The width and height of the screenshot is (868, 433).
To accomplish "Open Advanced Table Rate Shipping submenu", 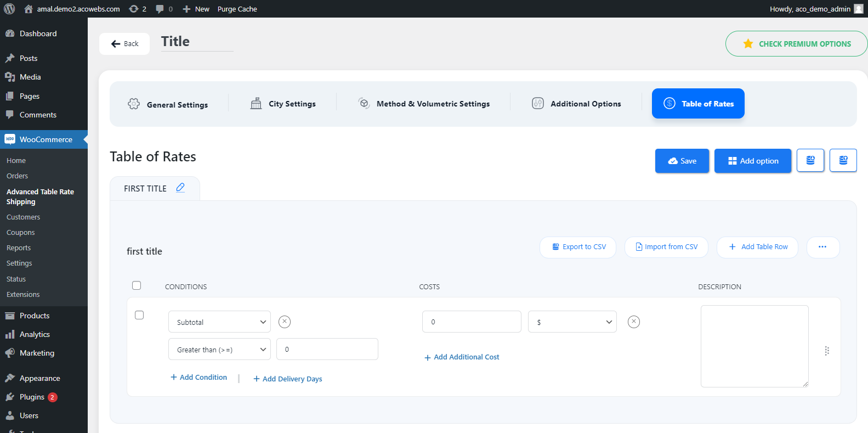I will [40, 196].
